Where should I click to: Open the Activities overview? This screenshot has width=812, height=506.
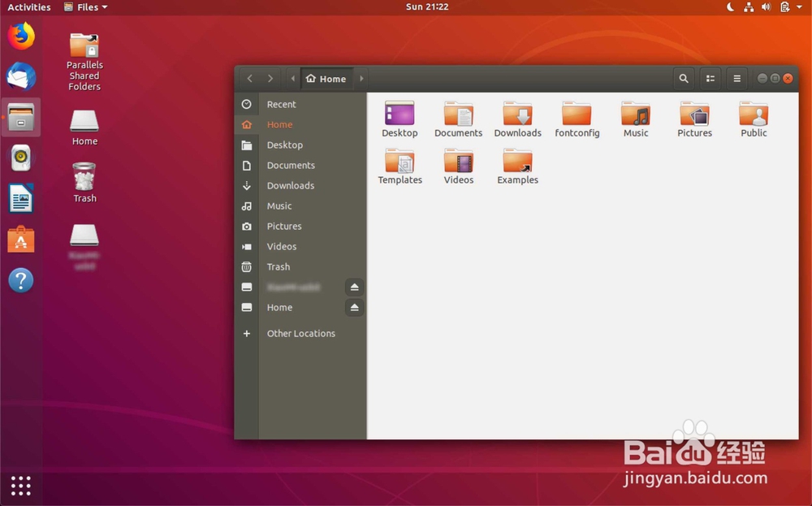point(28,6)
